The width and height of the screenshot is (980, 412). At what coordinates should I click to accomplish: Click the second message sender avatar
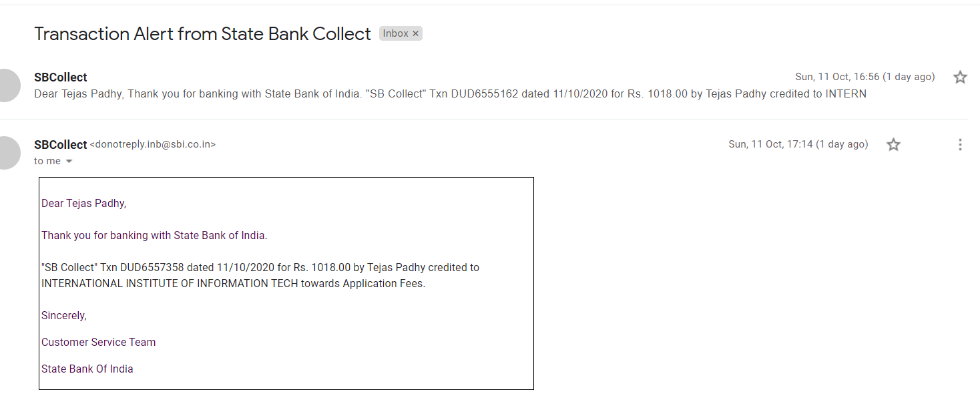(x=8, y=152)
